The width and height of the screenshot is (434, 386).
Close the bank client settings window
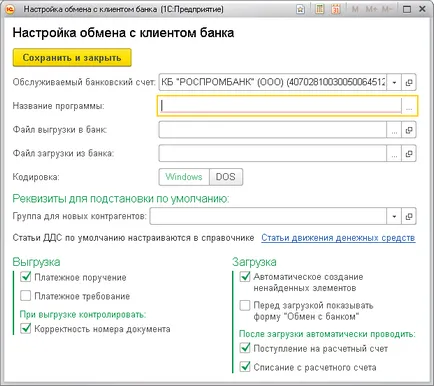(422, 9)
